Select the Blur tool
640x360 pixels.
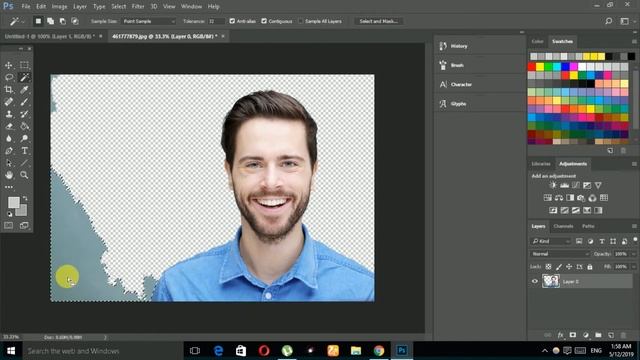(9, 139)
